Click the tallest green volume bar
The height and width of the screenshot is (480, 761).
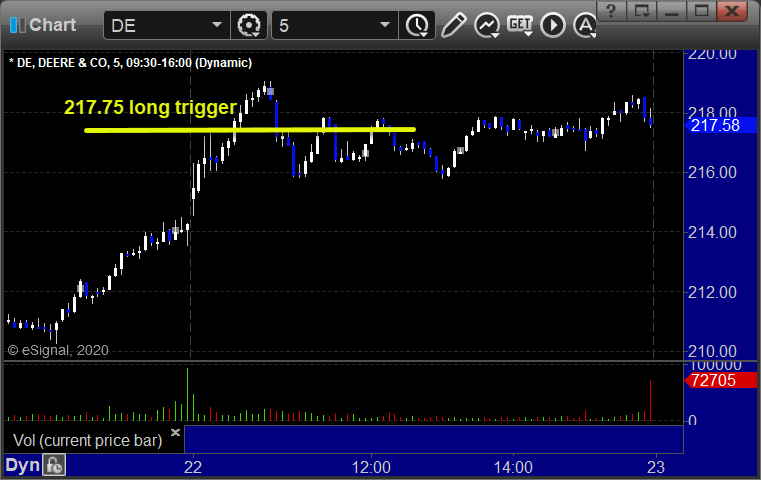[x=187, y=394]
